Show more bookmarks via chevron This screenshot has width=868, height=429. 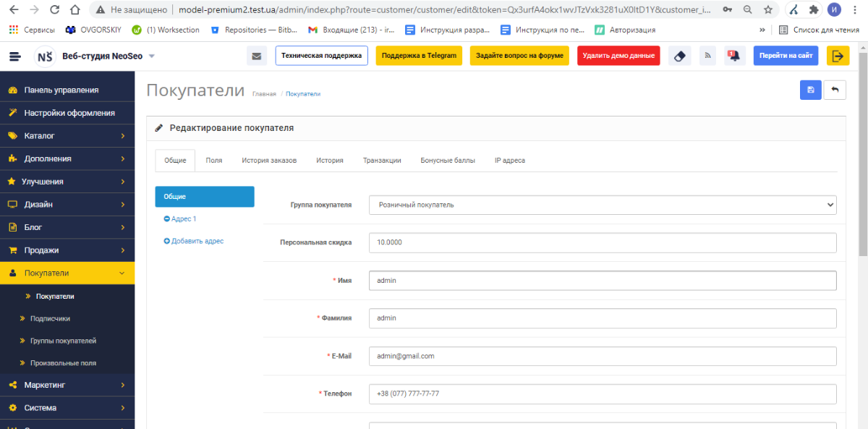762,30
